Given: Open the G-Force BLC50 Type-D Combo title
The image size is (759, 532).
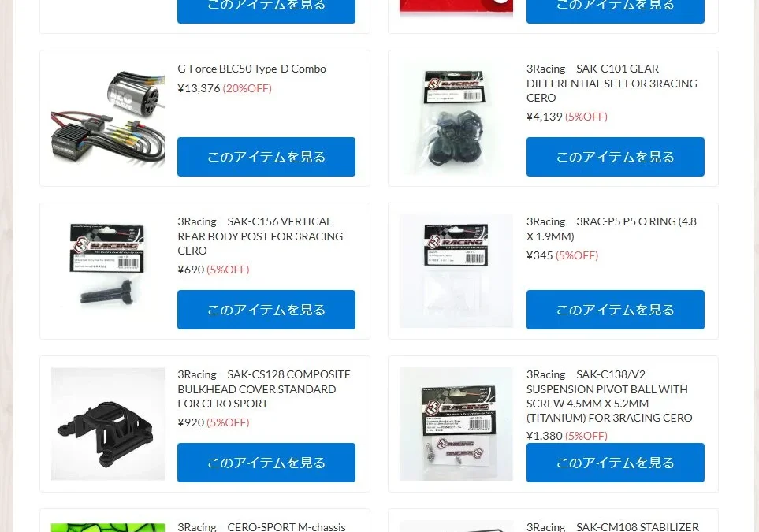Looking at the screenshot, I should 251,69.
